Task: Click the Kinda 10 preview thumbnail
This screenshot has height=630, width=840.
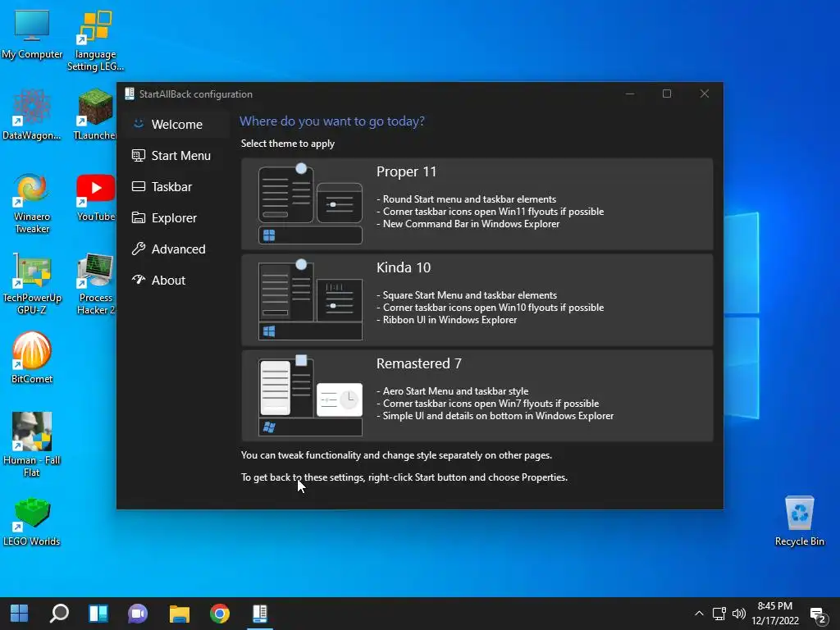Action: (x=310, y=300)
